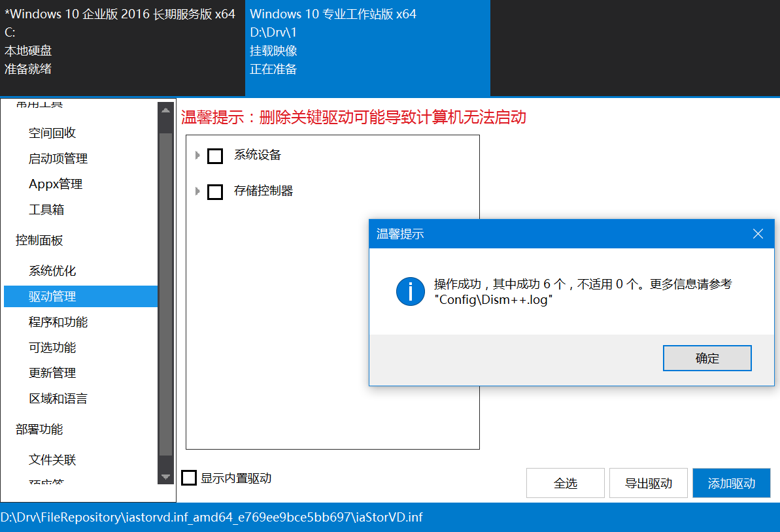Screen dimensions: 780x532
Task: Click the 全选 button
Action: (x=565, y=483)
